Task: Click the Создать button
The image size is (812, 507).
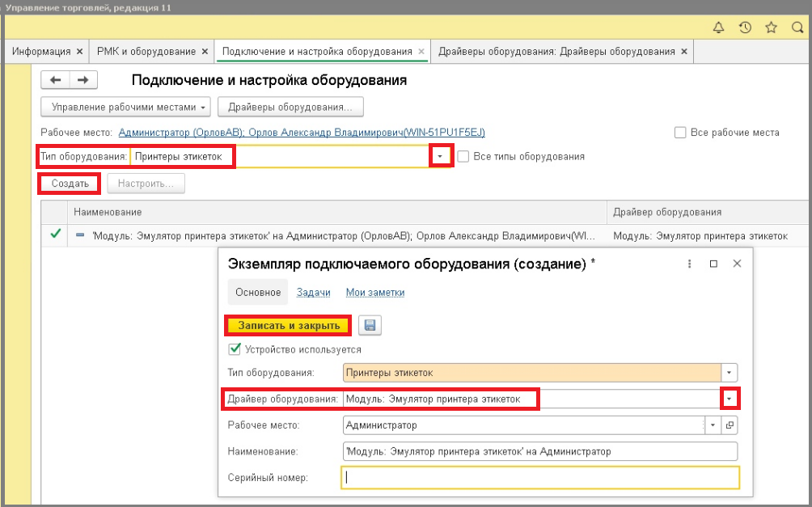Action: [70, 184]
